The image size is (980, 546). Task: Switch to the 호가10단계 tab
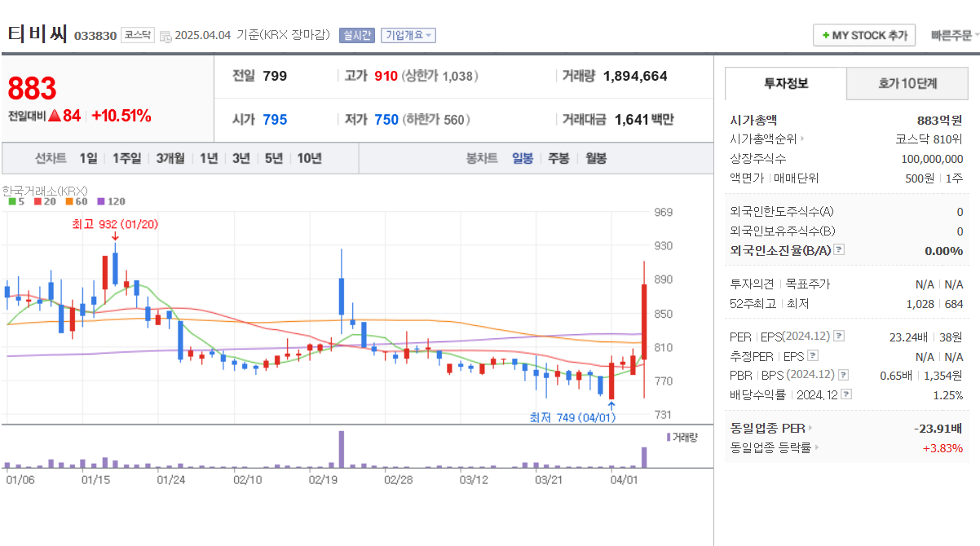907,83
